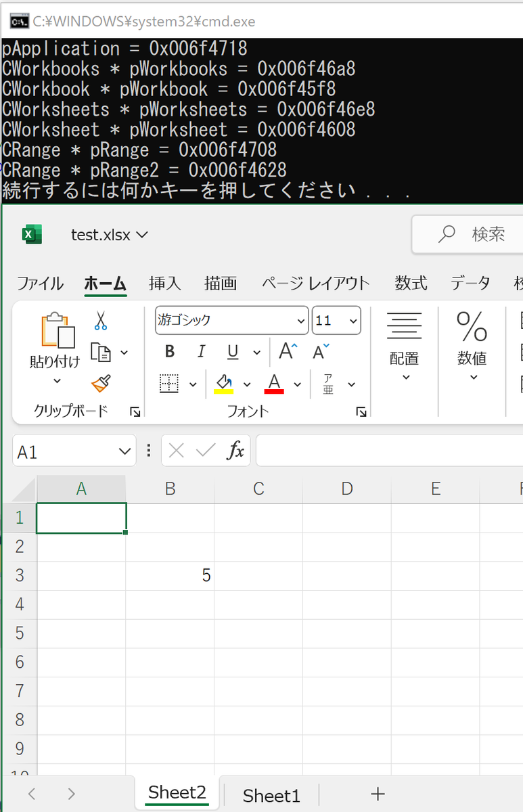Image resolution: width=523 pixels, height=812 pixels.
Task: Select column header A
Action: (x=81, y=489)
